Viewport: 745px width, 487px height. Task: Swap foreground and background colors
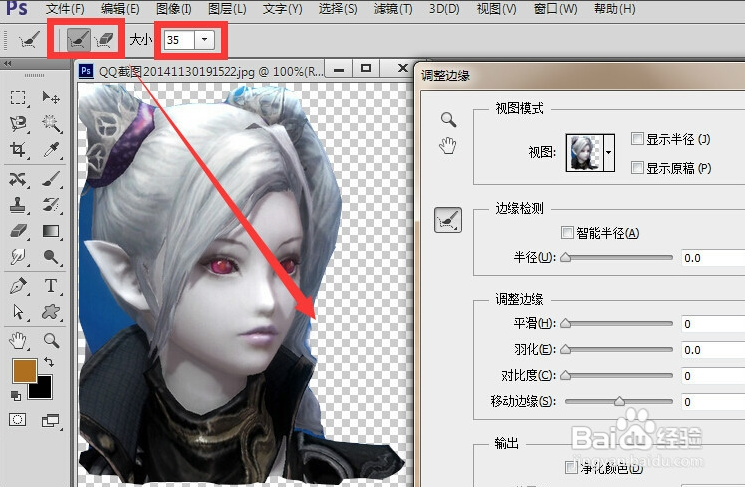[x=49, y=362]
